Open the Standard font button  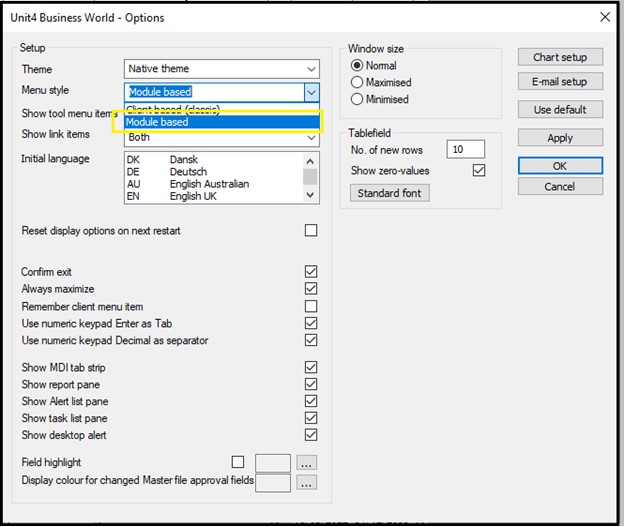(389, 193)
